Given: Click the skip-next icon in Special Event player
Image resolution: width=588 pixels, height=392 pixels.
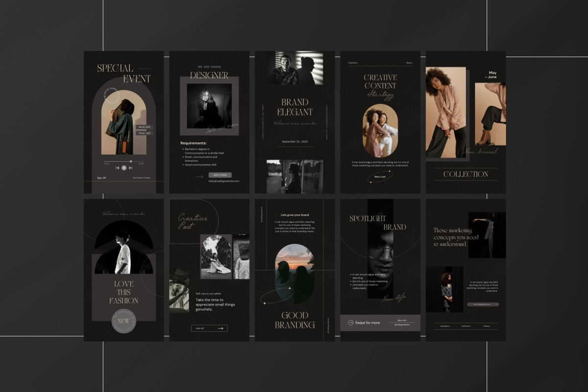Looking at the screenshot, I should click(130, 168).
